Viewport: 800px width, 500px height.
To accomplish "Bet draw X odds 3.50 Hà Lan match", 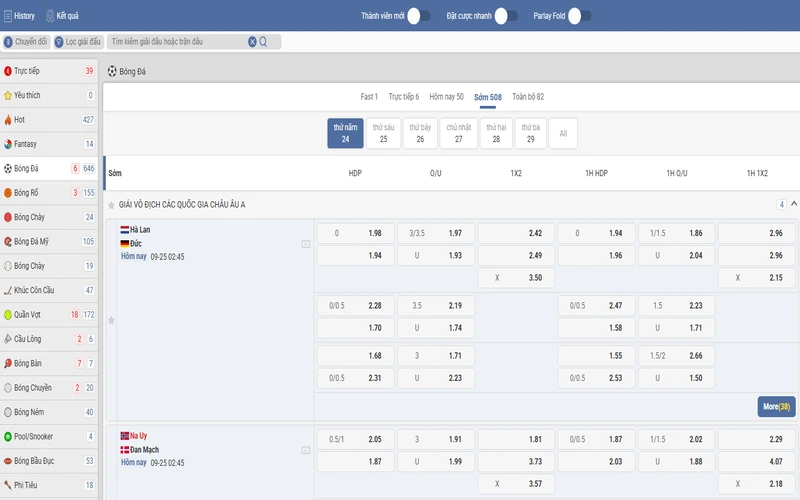I will coord(516,278).
